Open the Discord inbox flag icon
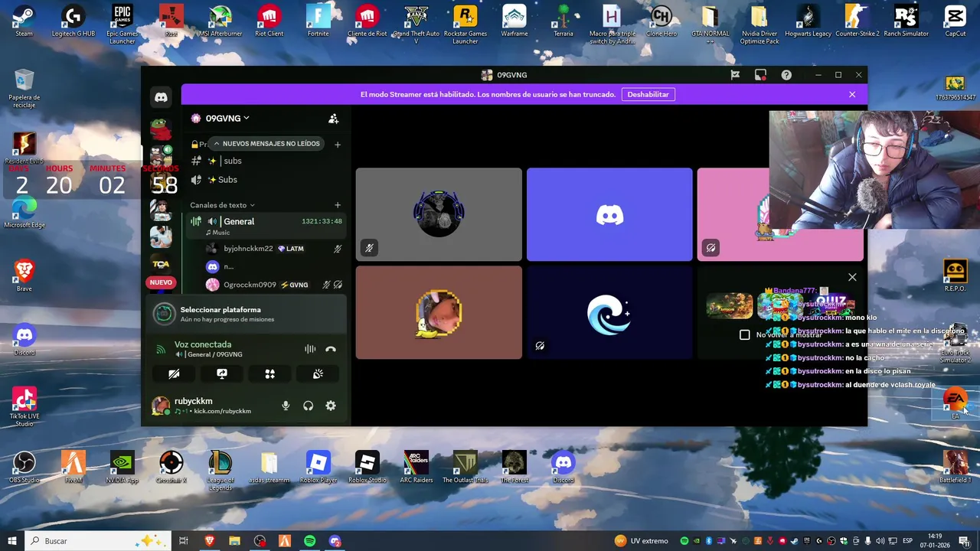 pos(735,75)
